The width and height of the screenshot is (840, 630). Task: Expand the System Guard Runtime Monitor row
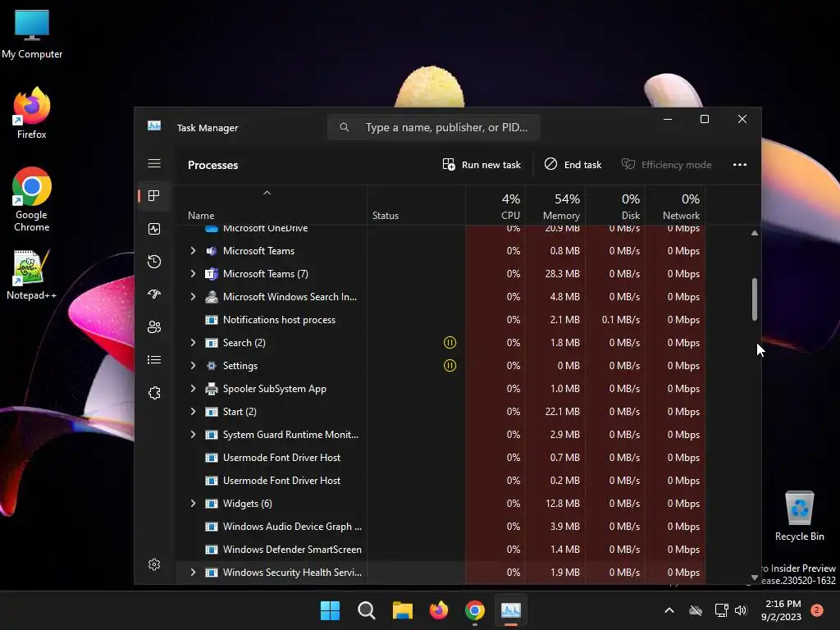tap(193, 435)
